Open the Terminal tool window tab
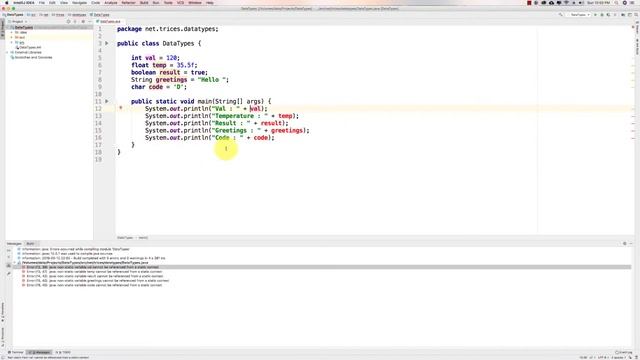The image size is (640, 360). coord(16,352)
